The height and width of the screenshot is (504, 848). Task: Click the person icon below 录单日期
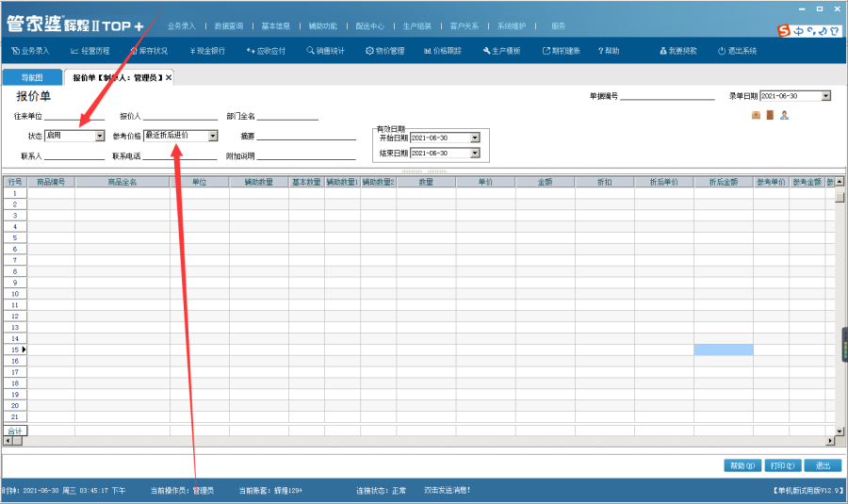[x=784, y=115]
